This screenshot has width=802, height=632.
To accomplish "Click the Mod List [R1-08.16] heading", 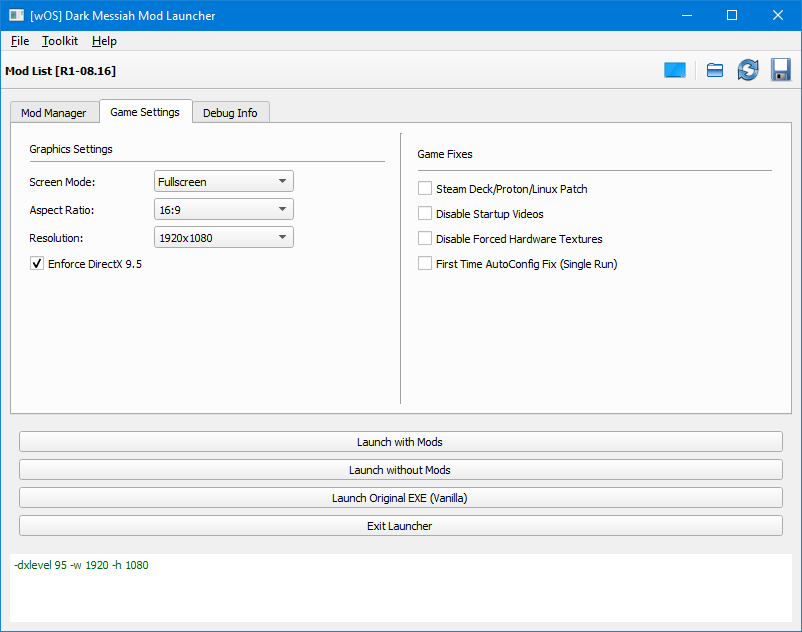I will point(61,71).
